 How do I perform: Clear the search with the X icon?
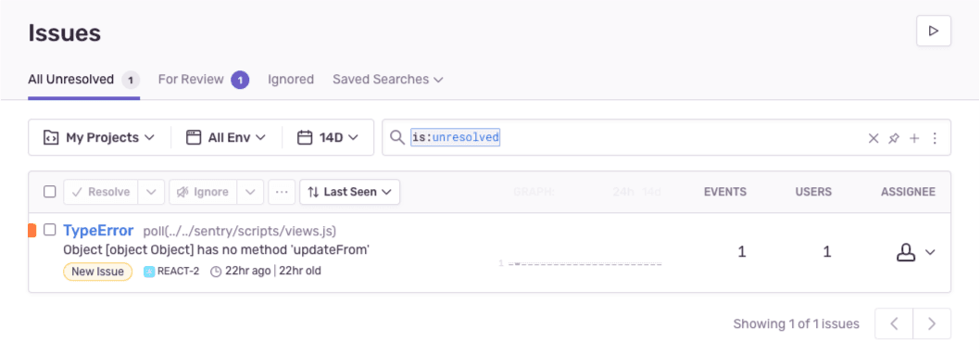coord(873,138)
